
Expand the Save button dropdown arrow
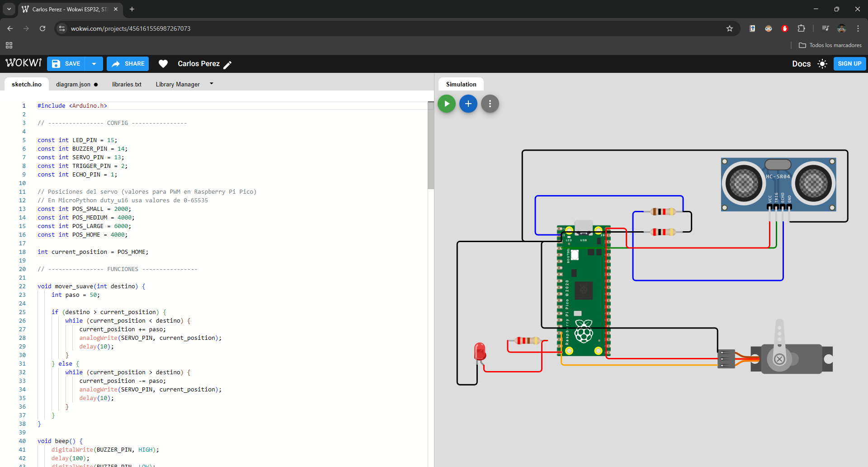tap(94, 64)
